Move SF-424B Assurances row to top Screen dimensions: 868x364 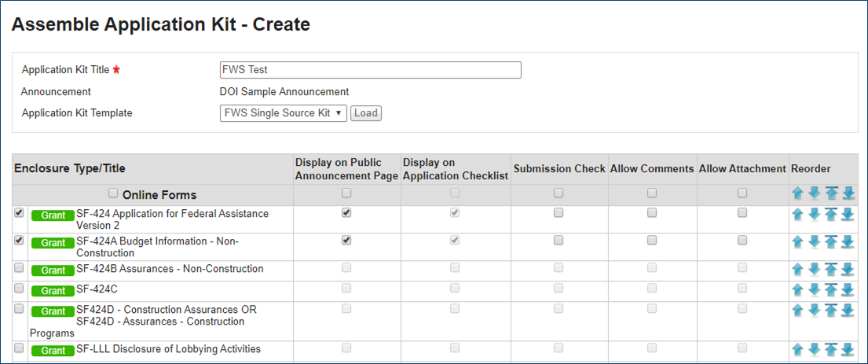[831, 270]
